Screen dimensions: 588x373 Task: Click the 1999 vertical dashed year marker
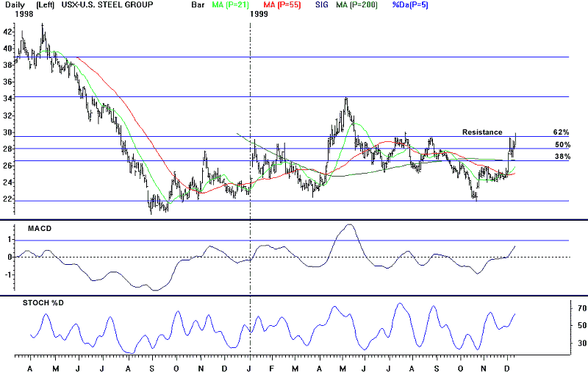pyautogui.click(x=250, y=188)
